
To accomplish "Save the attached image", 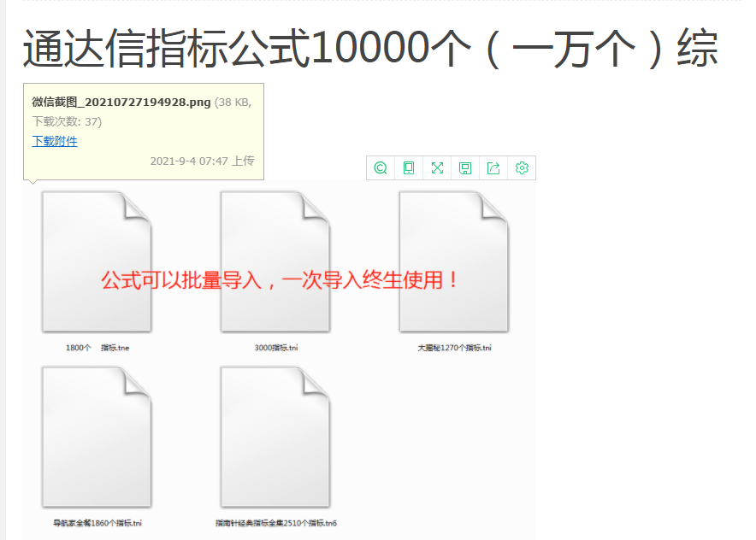I will click(x=465, y=167).
